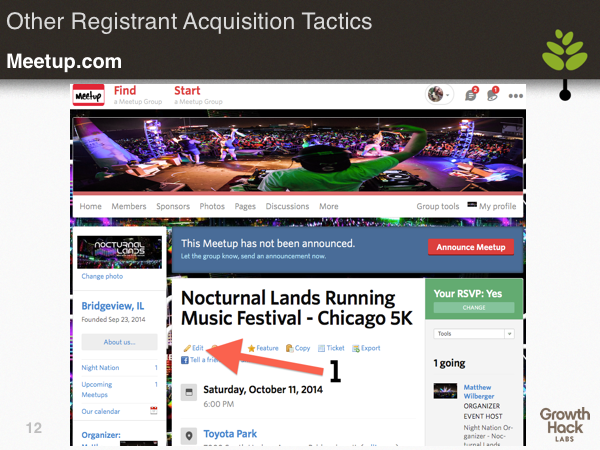Click the event title Nocturnal Lands Running Music Festival
This screenshot has width=600, height=450.
(297, 308)
